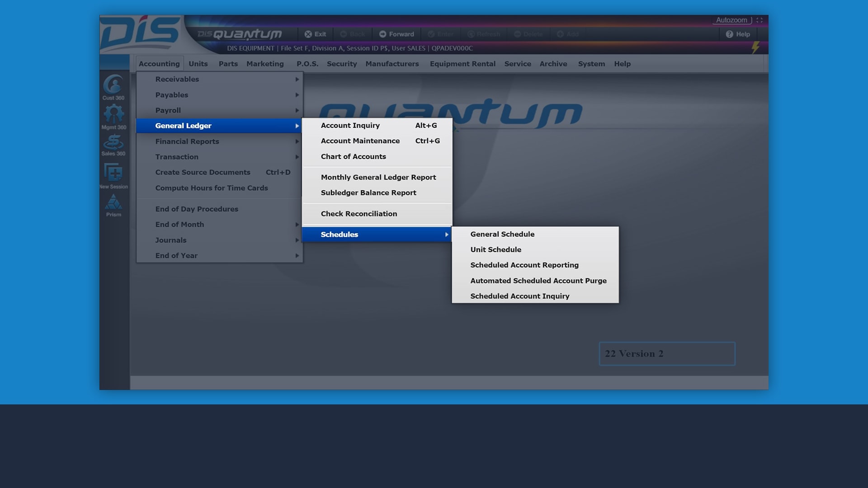Click the Exit toolbar button
The image size is (868, 488).
[x=315, y=34]
